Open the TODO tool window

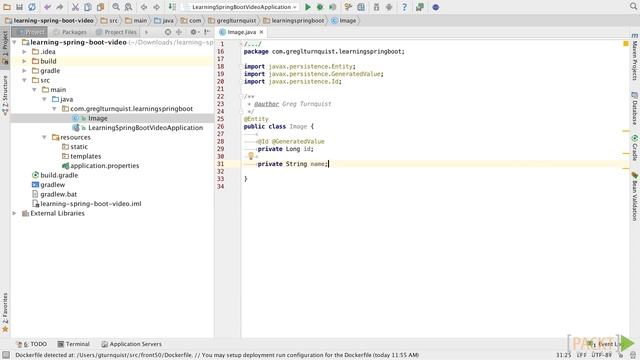(32, 344)
